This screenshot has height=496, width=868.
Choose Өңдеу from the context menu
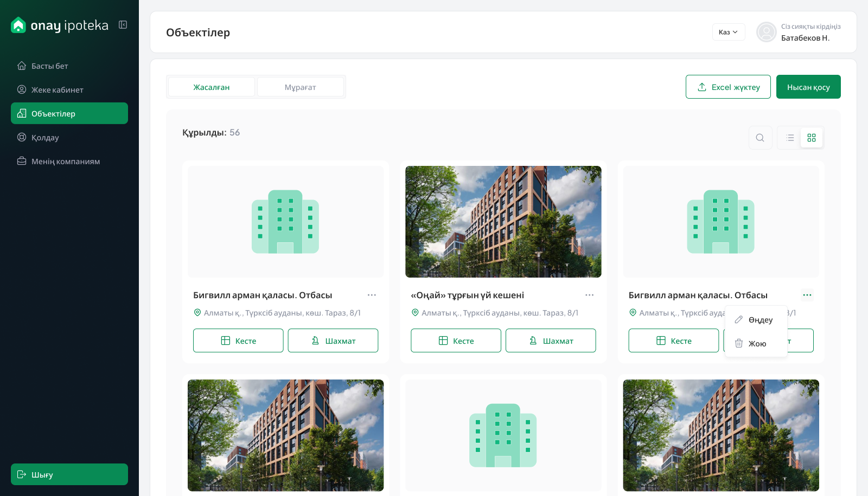[x=756, y=320]
